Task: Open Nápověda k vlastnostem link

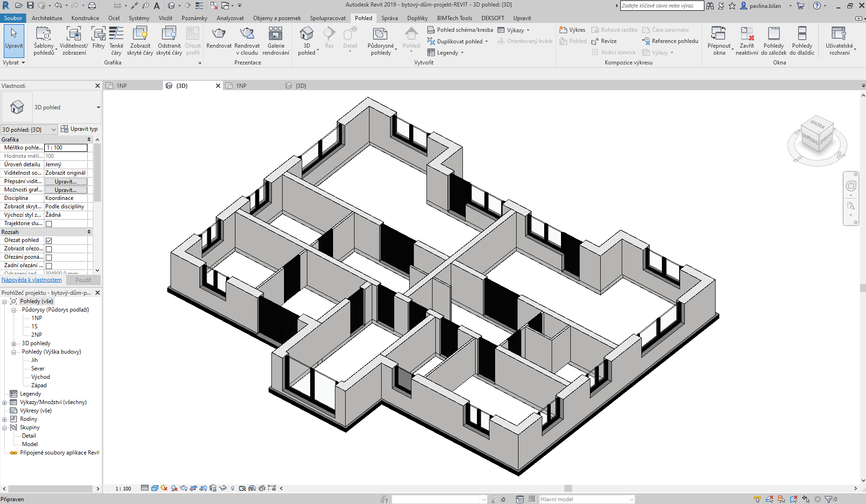Action: [32, 280]
